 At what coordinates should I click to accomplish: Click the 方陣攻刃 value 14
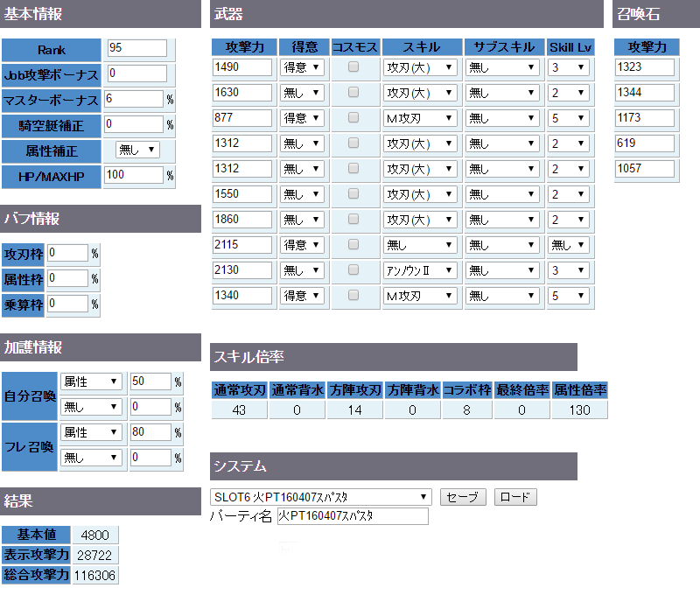(x=355, y=409)
